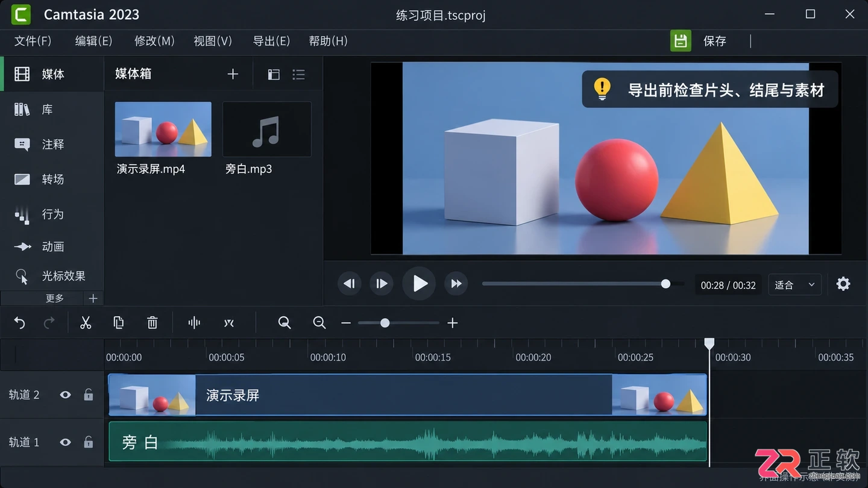Viewport: 868px width, 488px height.
Task: Click the timeline zoom slider handle
Action: (x=385, y=323)
